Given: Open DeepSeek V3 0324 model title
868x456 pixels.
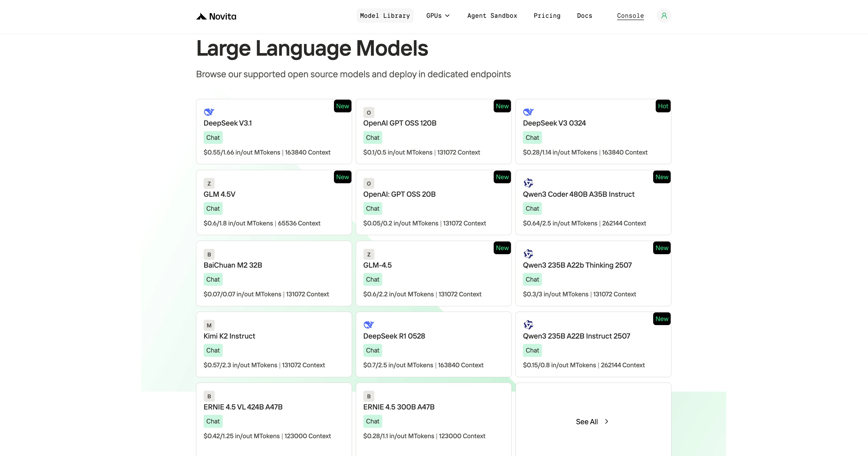Looking at the screenshot, I should [554, 123].
